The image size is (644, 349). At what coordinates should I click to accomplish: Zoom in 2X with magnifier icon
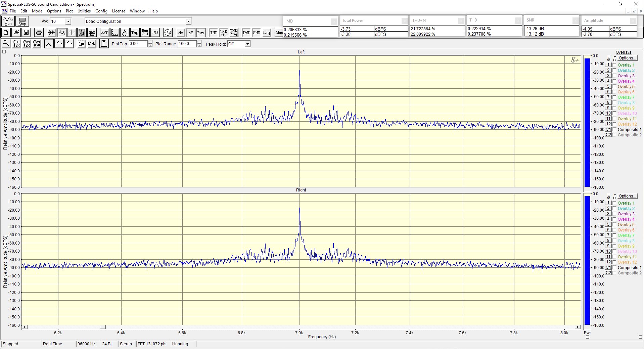point(16,44)
